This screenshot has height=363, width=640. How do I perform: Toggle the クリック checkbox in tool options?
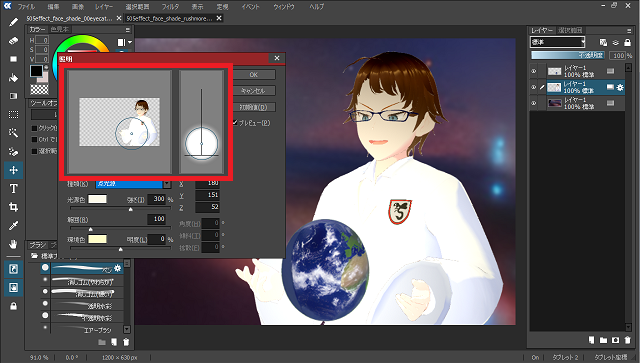(x=35, y=128)
